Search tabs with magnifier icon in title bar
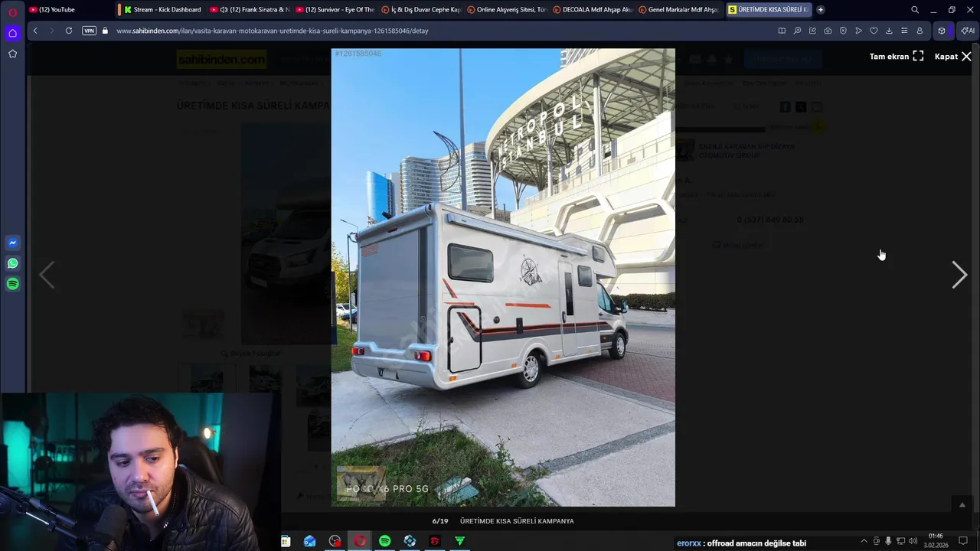Viewport: 980px width, 551px height. 915,10
